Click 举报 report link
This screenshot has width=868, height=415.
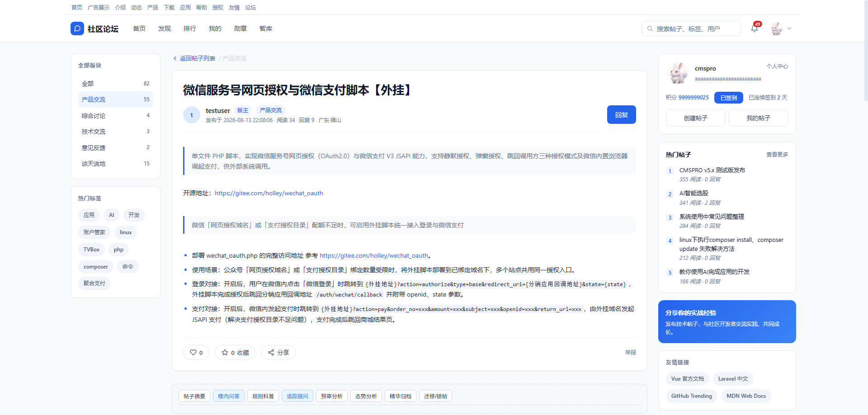[x=631, y=353]
